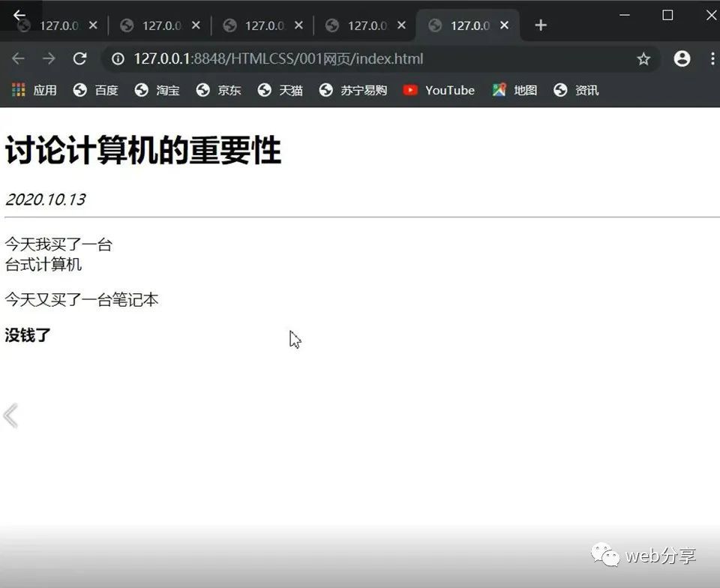Screen dimensions: 720x588
Task: Close the third 127.0.0 tab
Action: coord(299,25)
